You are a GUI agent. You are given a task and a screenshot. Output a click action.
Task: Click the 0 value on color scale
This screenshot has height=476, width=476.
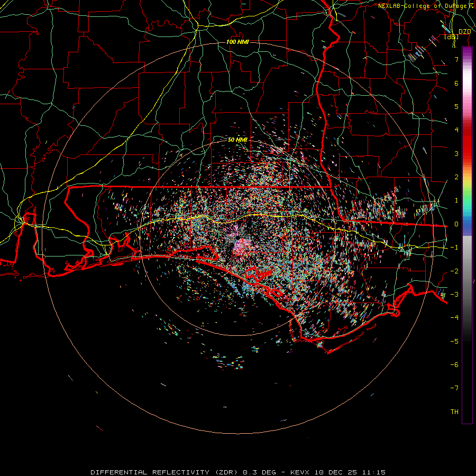point(456,224)
